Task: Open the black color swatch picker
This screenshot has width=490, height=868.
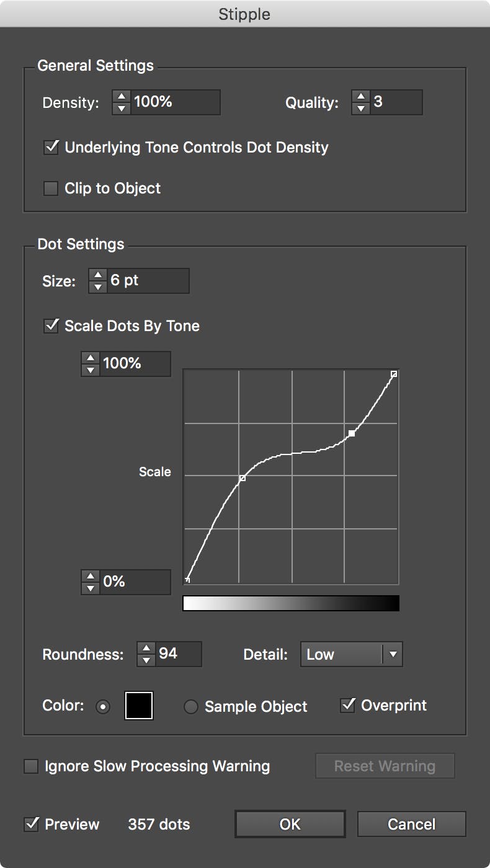Action: [138, 706]
